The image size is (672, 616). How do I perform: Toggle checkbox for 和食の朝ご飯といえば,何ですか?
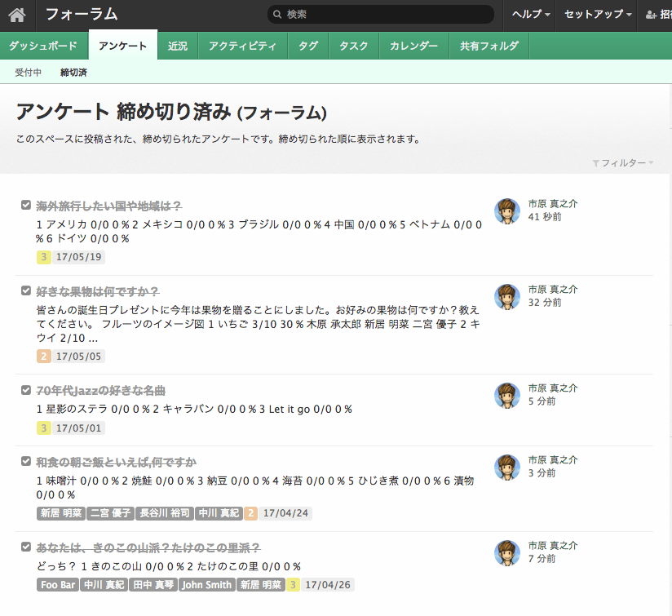tap(26, 461)
